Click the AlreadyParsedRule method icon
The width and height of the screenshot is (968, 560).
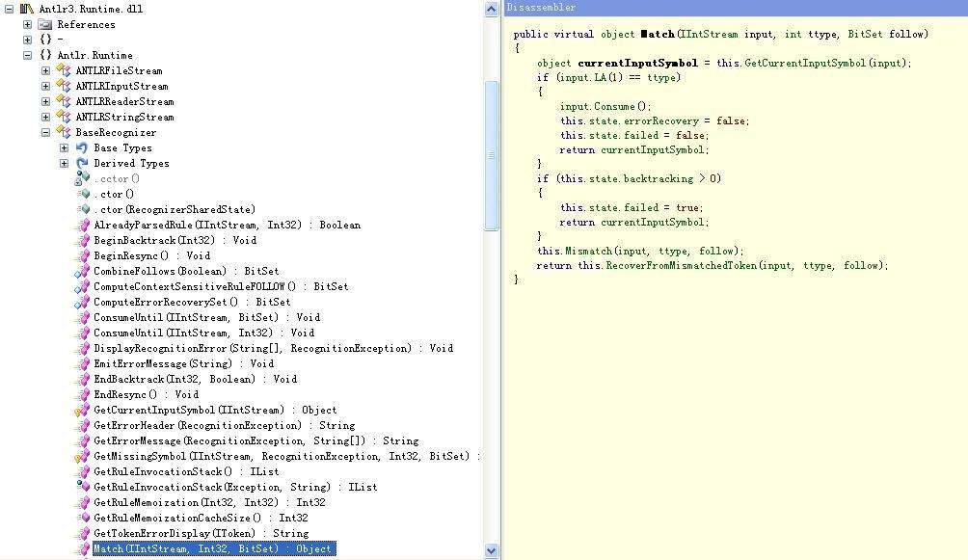point(83,225)
